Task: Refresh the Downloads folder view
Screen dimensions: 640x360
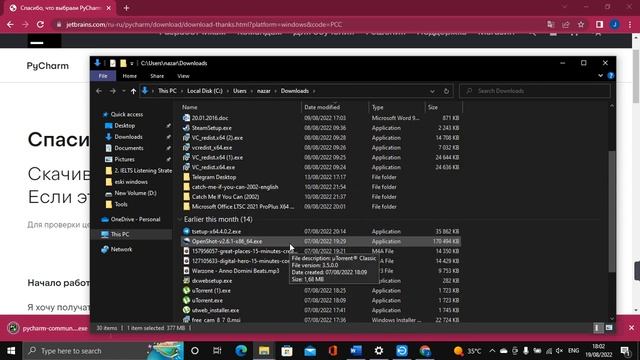Action: [446, 91]
